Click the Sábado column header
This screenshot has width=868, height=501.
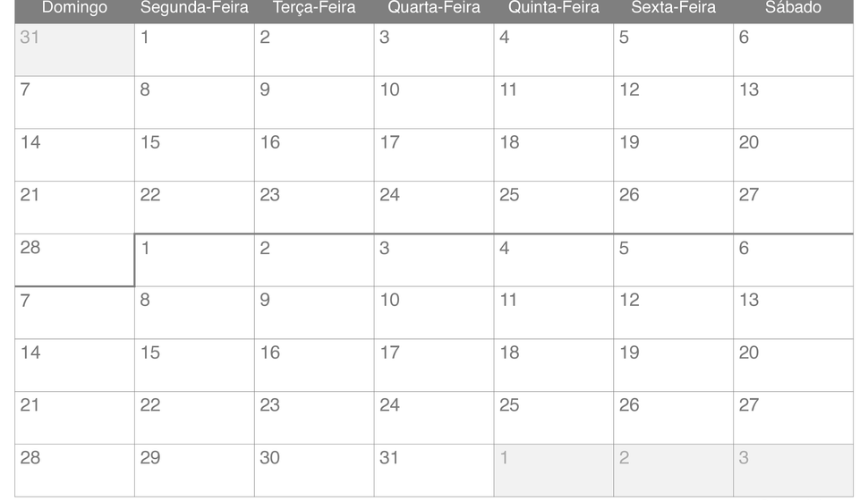pyautogui.click(x=793, y=8)
